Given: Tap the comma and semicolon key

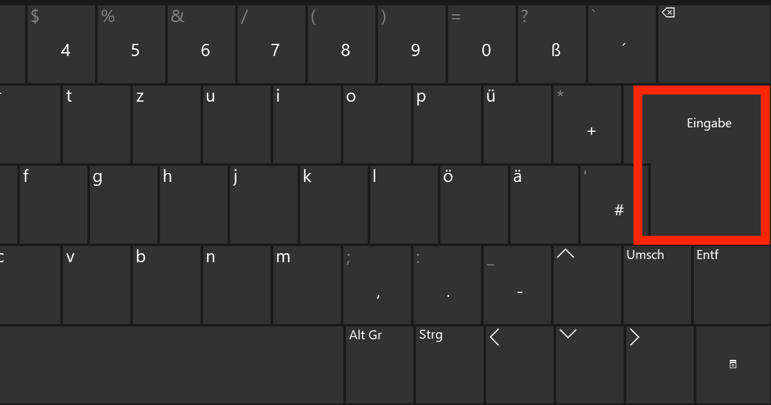Looking at the screenshot, I should (377, 285).
